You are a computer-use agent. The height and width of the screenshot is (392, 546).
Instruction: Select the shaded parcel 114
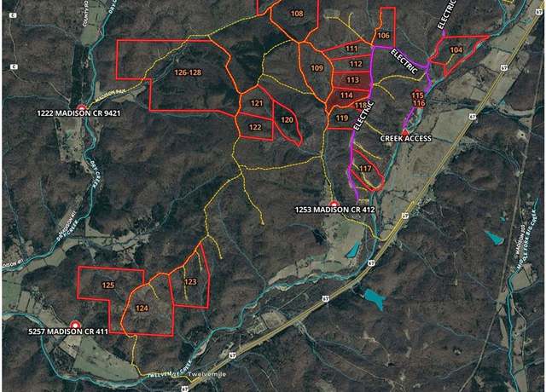click(346, 95)
